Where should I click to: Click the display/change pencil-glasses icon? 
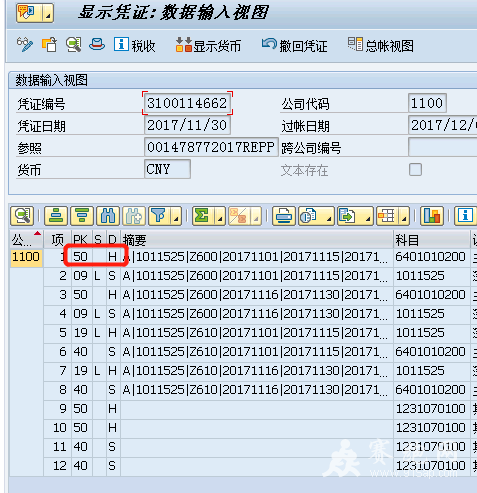click(25, 45)
